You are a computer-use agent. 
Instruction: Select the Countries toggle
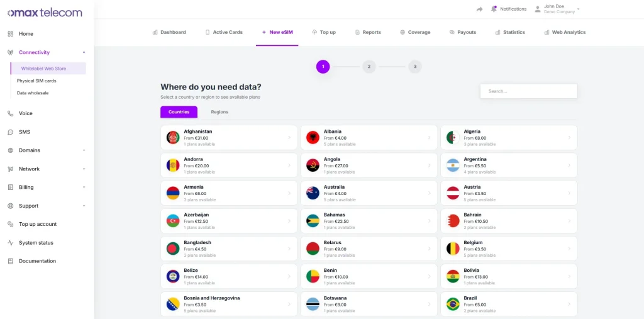tap(179, 112)
